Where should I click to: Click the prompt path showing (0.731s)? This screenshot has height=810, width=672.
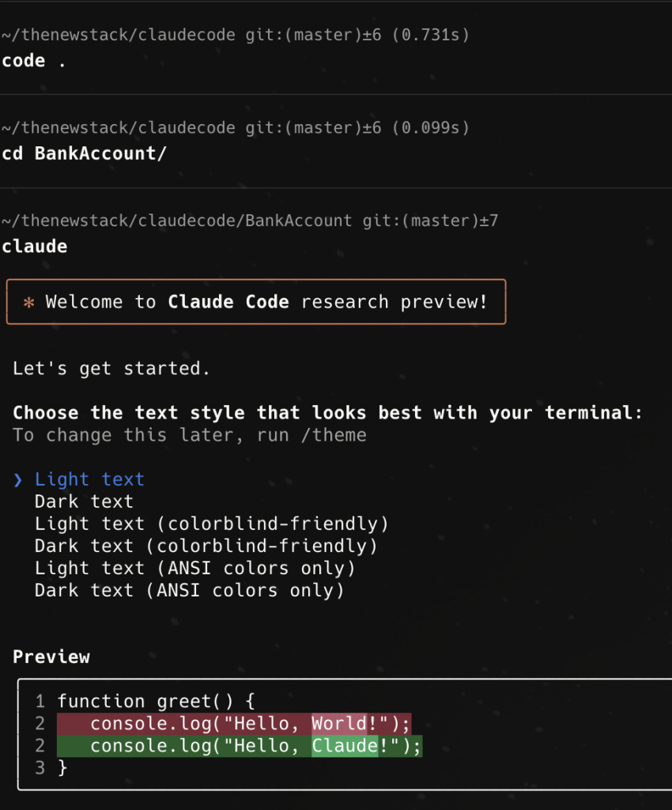[x=236, y=35]
